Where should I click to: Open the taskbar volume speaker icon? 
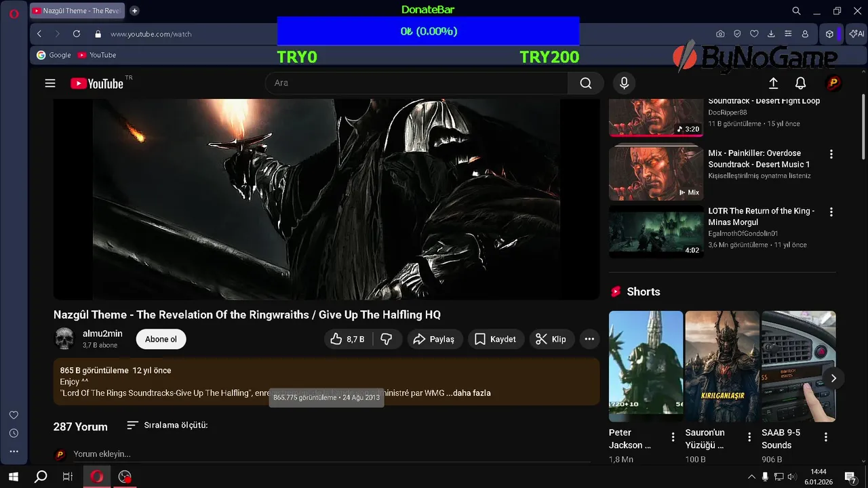(x=791, y=476)
